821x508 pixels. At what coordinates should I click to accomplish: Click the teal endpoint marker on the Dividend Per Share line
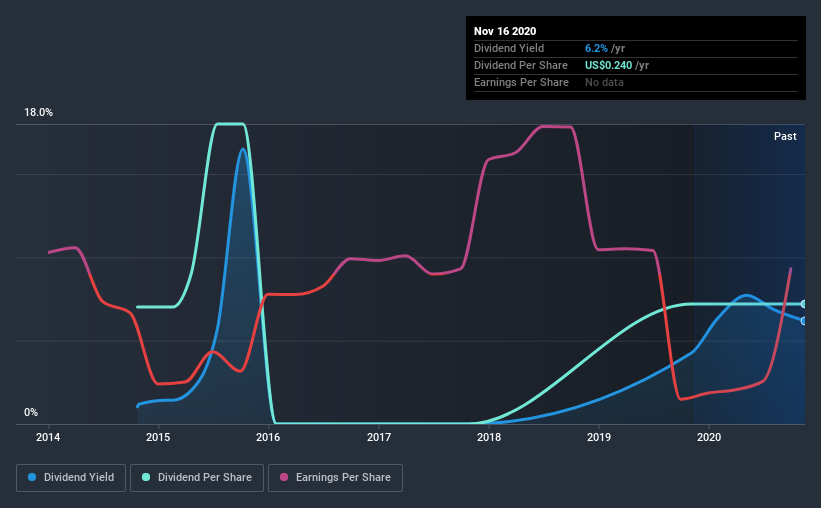coord(803,304)
